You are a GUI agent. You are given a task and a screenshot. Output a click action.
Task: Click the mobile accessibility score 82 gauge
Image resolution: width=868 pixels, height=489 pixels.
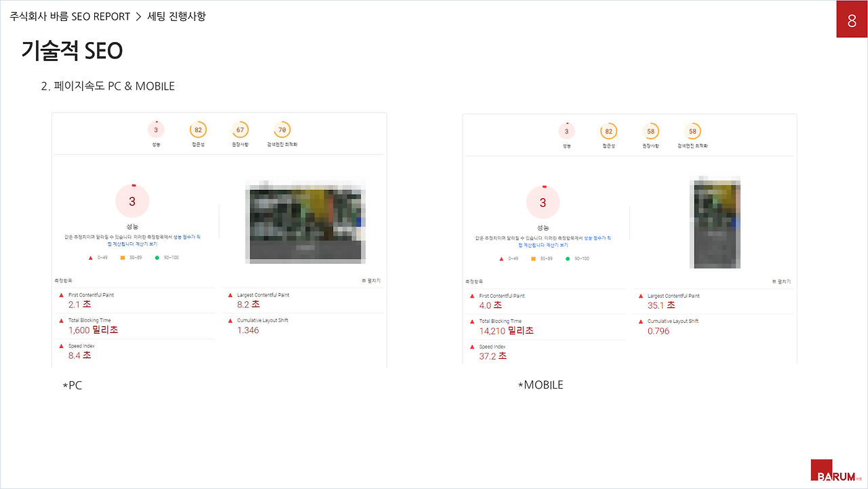(x=608, y=131)
